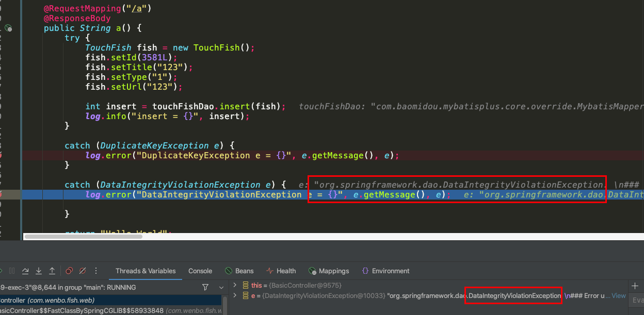Click the thread filter funnel icon
This screenshot has width=644, height=315.
[x=205, y=287]
